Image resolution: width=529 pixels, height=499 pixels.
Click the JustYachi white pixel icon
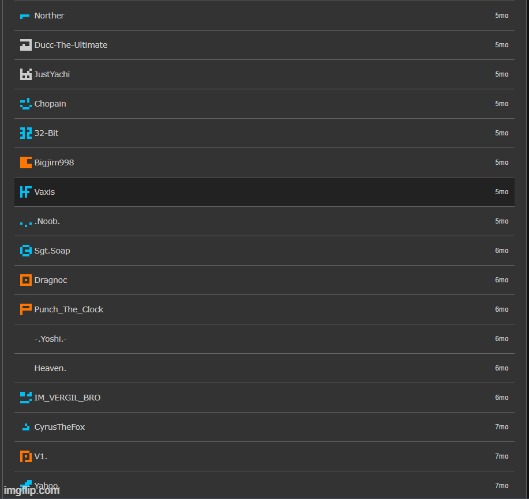click(x=26, y=74)
